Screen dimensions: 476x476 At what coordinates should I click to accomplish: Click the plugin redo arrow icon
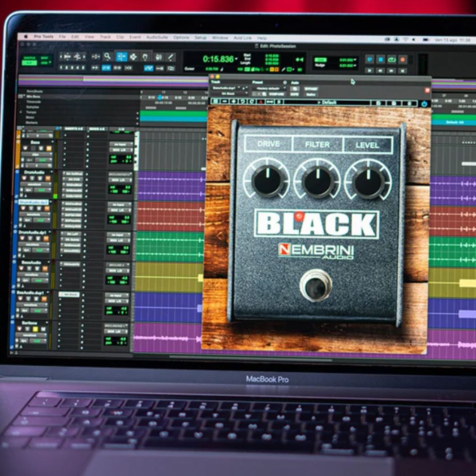(x=252, y=101)
